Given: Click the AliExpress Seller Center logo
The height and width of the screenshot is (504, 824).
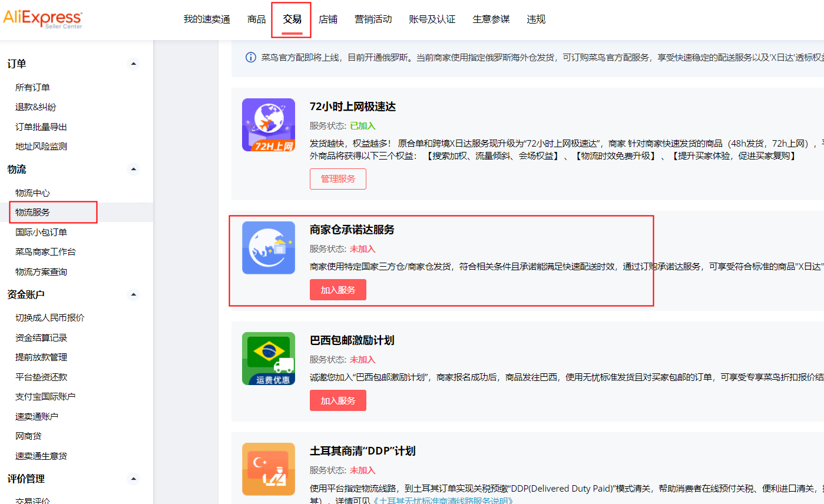Looking at the screenshot, I should (x=42, y=19).
